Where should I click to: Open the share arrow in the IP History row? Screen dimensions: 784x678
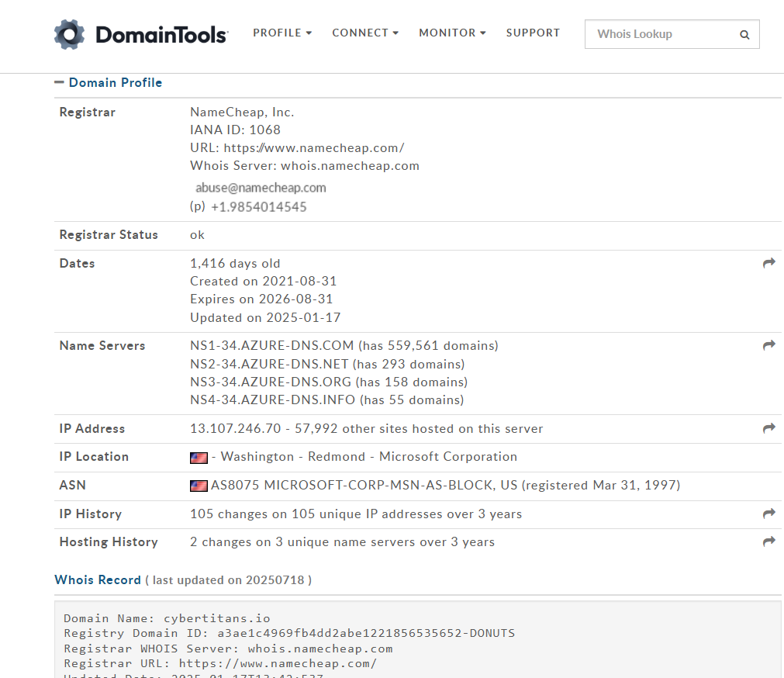(x=769, y=514)
